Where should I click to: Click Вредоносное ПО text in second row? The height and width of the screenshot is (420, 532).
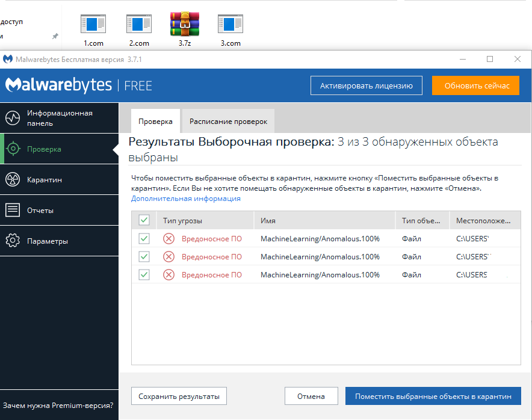pyautogui.click(x=212, y=257)
